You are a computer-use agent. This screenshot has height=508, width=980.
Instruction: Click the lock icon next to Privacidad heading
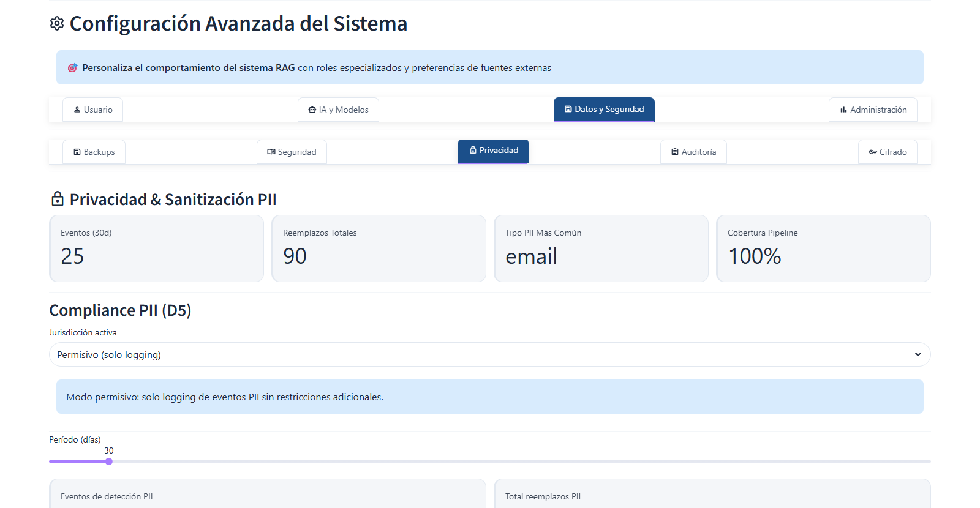[57, 199]
